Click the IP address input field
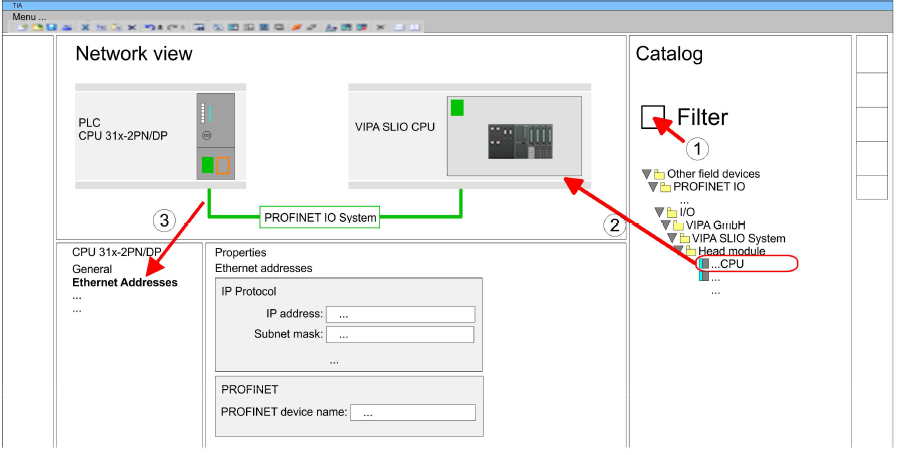 point(400,315)
